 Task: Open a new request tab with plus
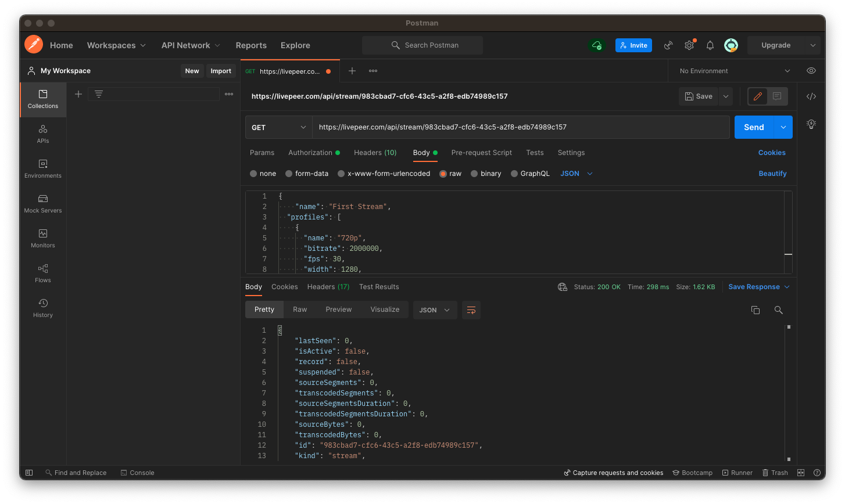coord(352,71)
